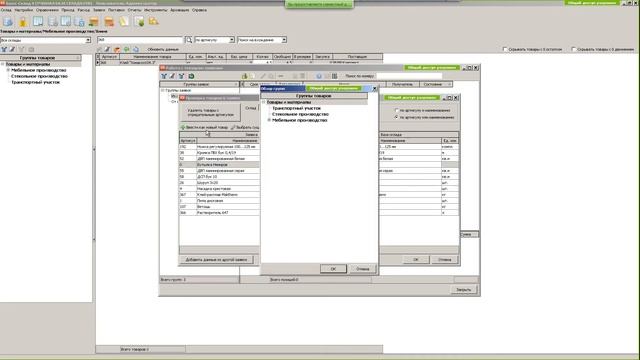Open the Все склады warehouse dropdown
This screenshot has width=640, height=360.
[88, 40]
